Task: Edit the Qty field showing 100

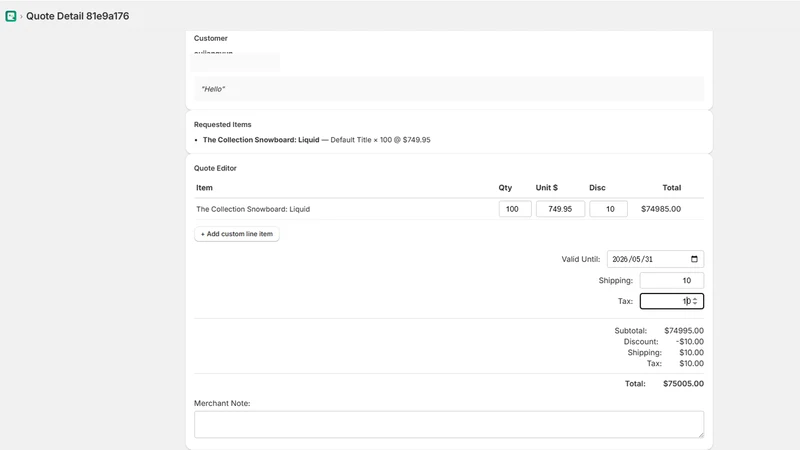Action: coord(515,209)
